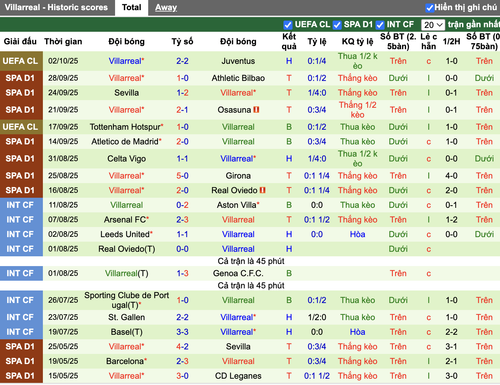Click 'Thắng kèo' in Athletic Bilbao row
The image size is (500, 385).
coord(357,78)
